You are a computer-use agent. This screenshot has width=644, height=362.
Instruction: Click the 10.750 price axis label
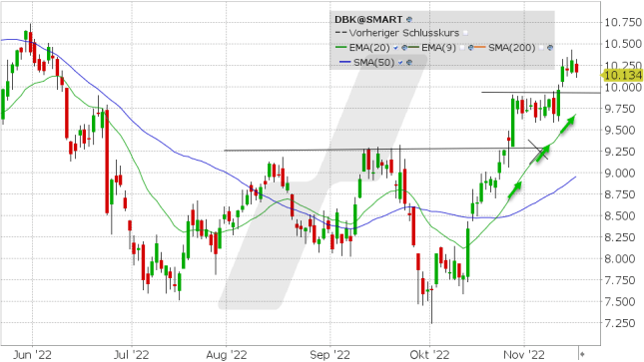(623, 22)
